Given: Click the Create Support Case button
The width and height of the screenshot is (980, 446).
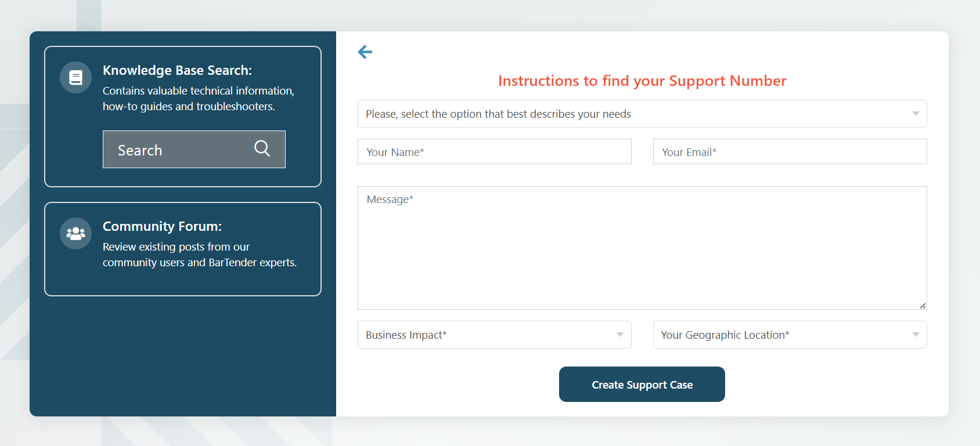Looking at the screenshot, I should coord(642,384).
